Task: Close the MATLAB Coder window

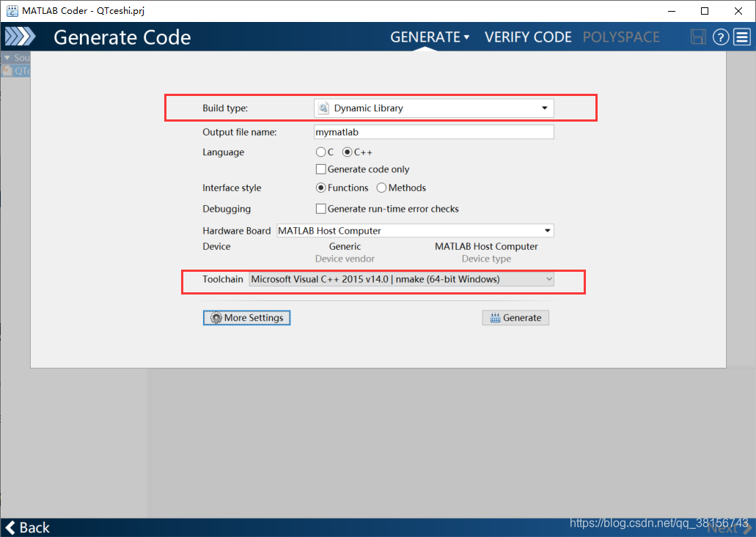Action: tap(738, 11)
